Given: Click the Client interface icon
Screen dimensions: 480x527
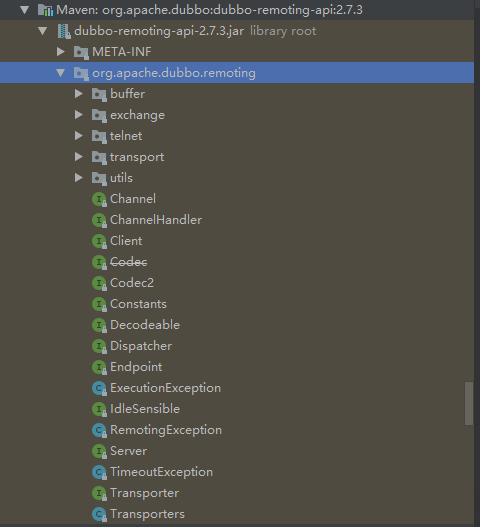Looking at the screenshot, I should 99,241.
